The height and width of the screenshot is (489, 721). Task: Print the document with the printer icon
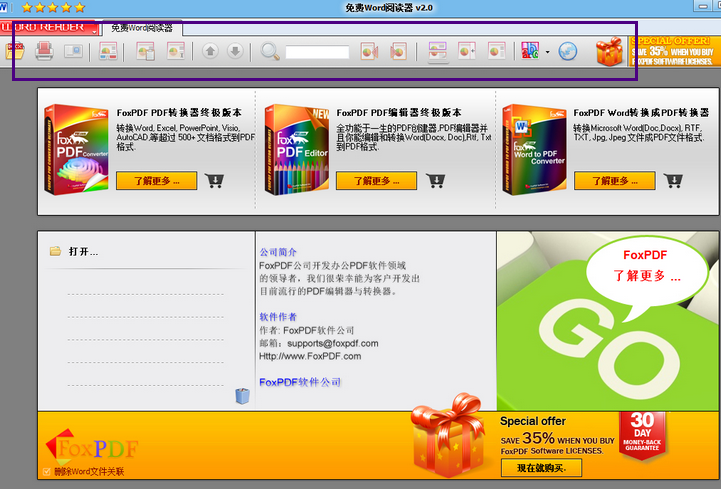(44, 51)
